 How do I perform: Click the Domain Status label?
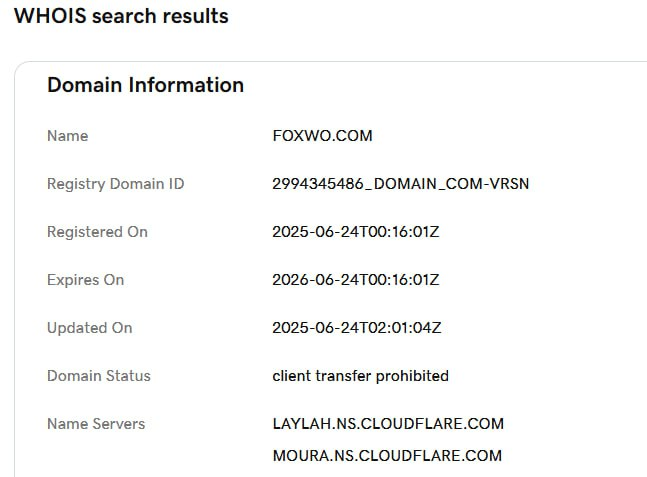click(x=98, y=376)
